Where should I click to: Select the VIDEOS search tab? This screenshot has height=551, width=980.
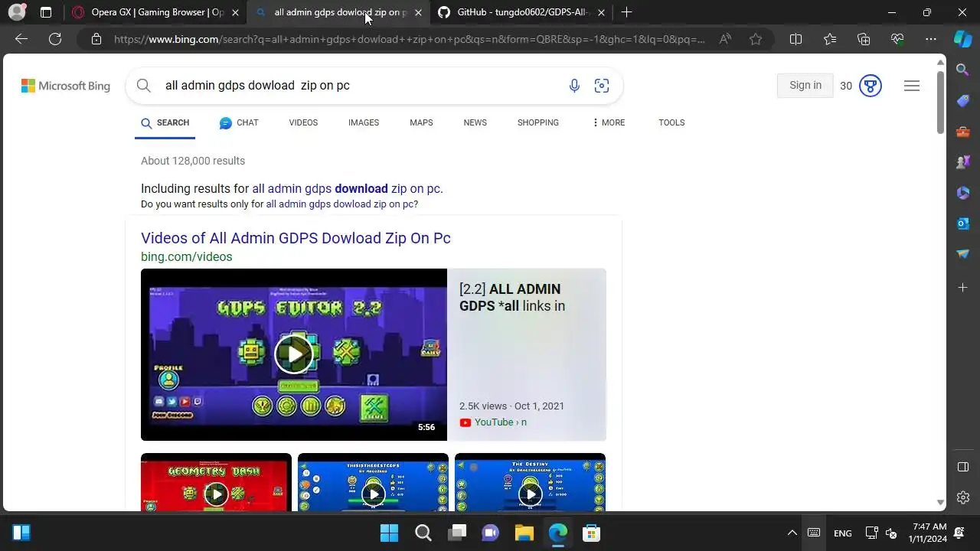click(x=303, y=122)
